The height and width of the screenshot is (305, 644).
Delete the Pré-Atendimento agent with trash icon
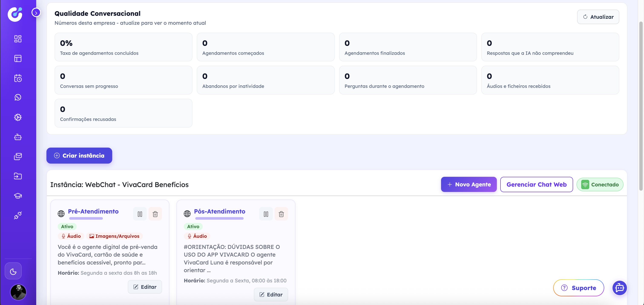tap(155, 214)
